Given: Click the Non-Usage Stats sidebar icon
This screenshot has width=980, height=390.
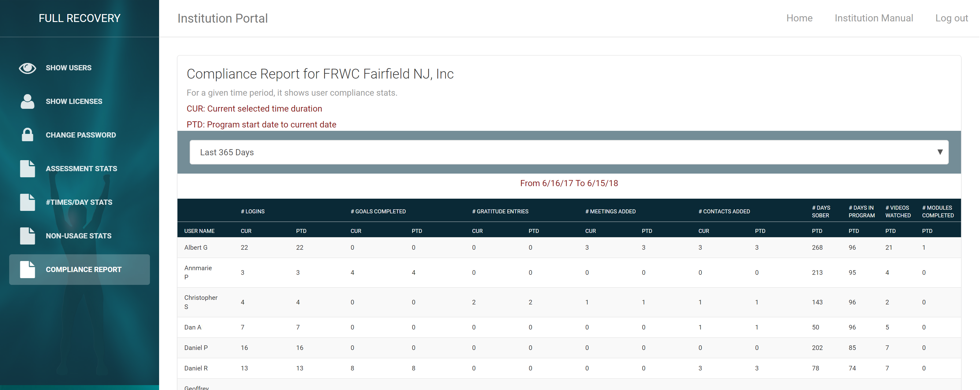Looking at the screenshot, I should [29, 236].
